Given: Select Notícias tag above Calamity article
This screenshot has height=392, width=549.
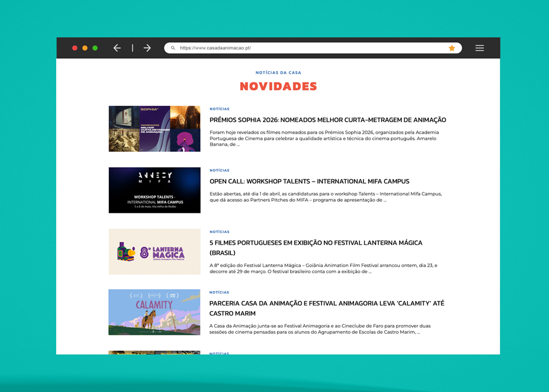Looking at the screenshot, I should (x=219, y=293).
